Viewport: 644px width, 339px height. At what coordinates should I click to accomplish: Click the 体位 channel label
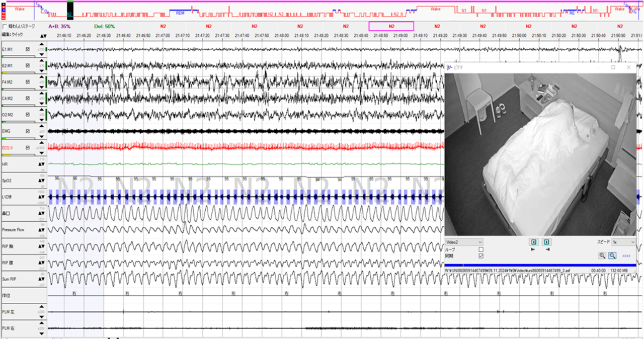click(x=6, y=296)
